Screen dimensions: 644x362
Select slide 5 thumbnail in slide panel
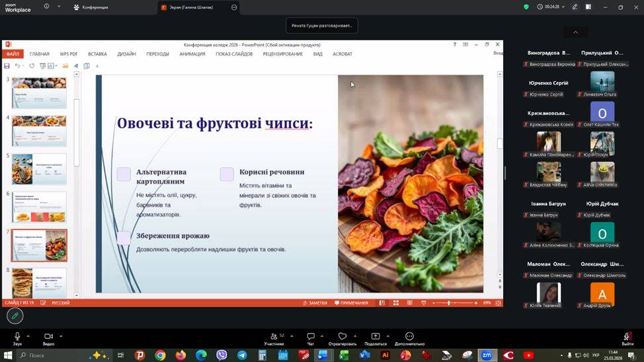point(39,169)
